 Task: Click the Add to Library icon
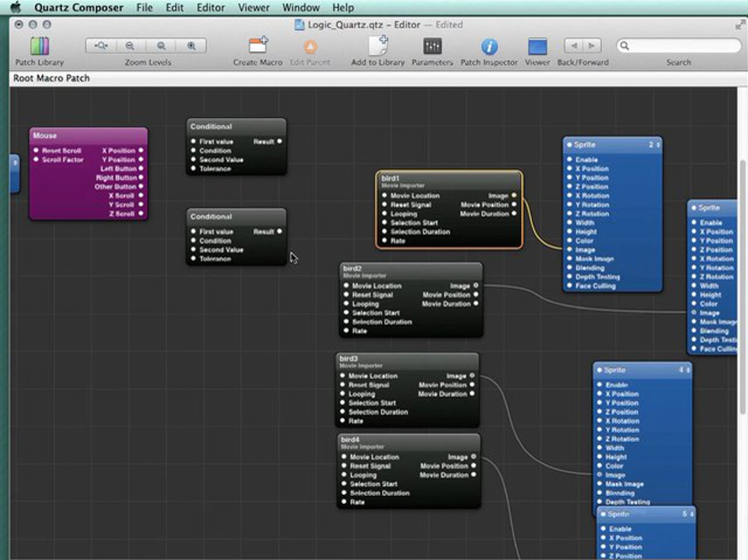(x=378, y=45)
